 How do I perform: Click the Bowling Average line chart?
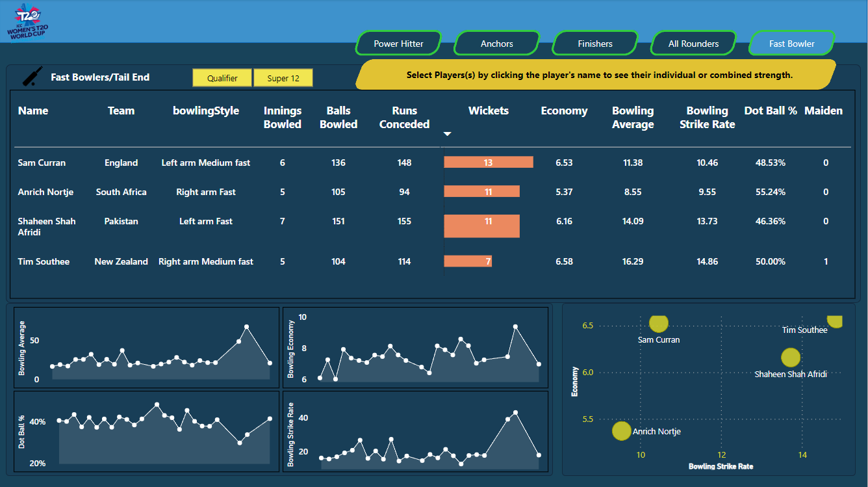pos(147,348)
